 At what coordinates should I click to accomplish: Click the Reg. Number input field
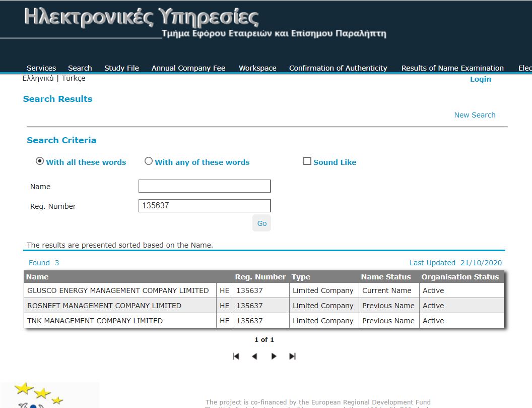[205, 206]
